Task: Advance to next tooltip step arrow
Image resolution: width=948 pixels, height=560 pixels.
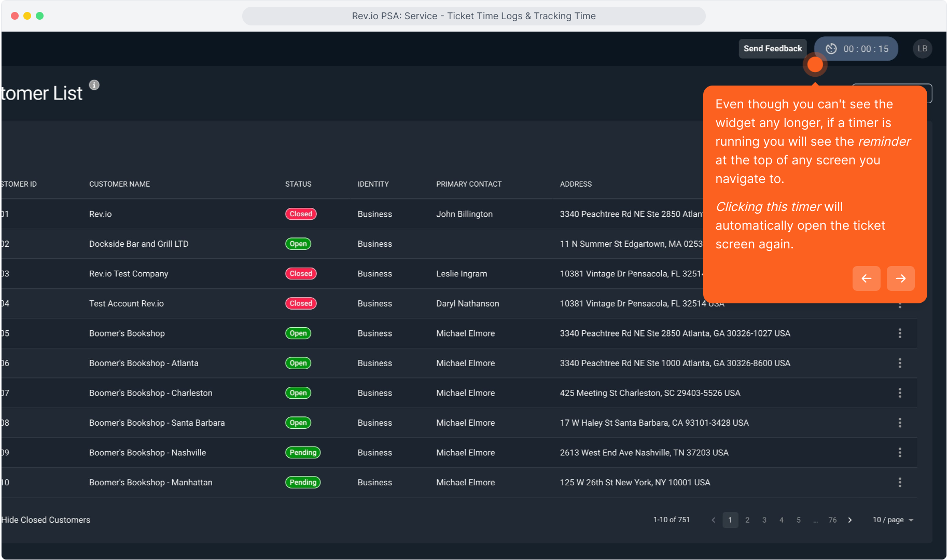Action: (x=900, y=278)
